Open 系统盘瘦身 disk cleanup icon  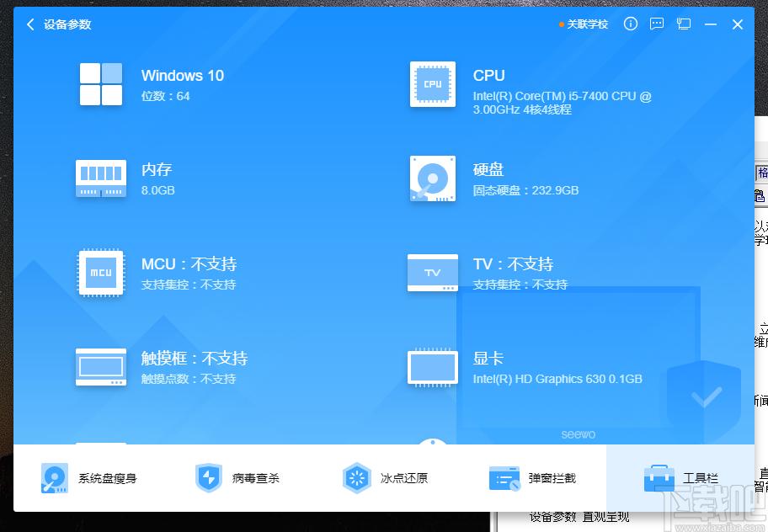click(x=55, y=478)
